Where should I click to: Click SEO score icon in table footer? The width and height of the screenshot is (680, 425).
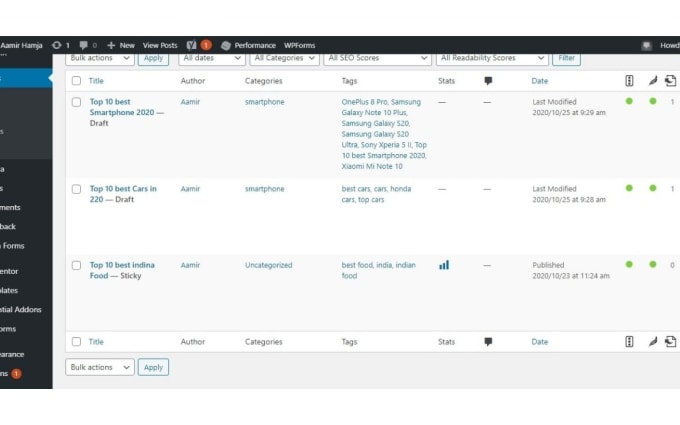point(629,342)
